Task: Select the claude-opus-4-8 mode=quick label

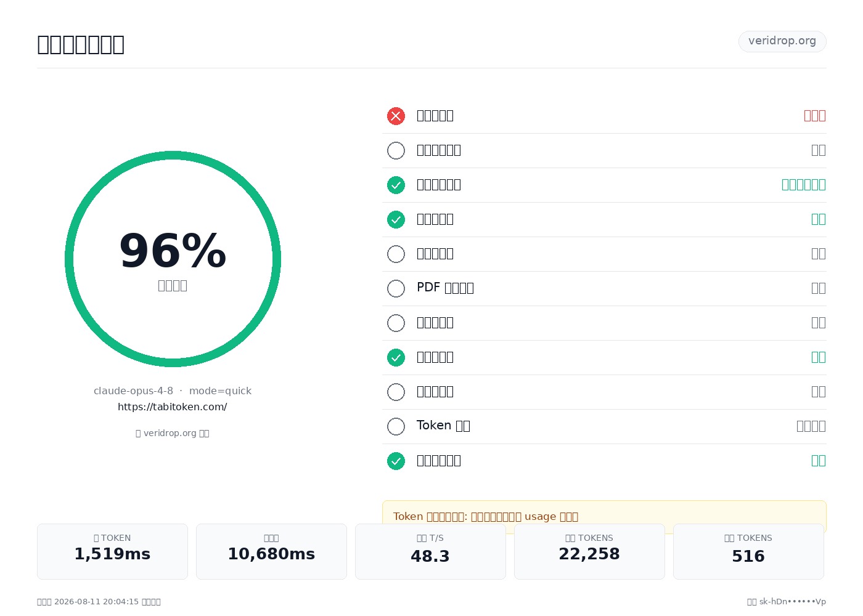Action: point(173,391)
